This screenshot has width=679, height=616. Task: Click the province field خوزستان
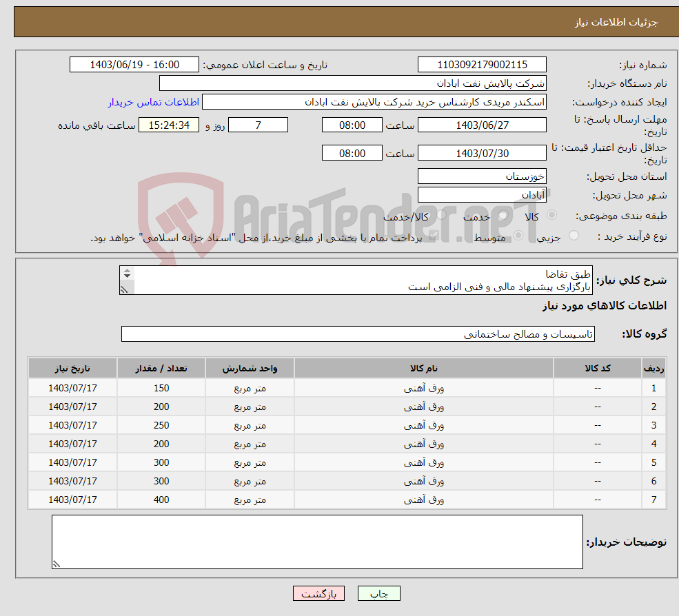click(x=482, y=176)
